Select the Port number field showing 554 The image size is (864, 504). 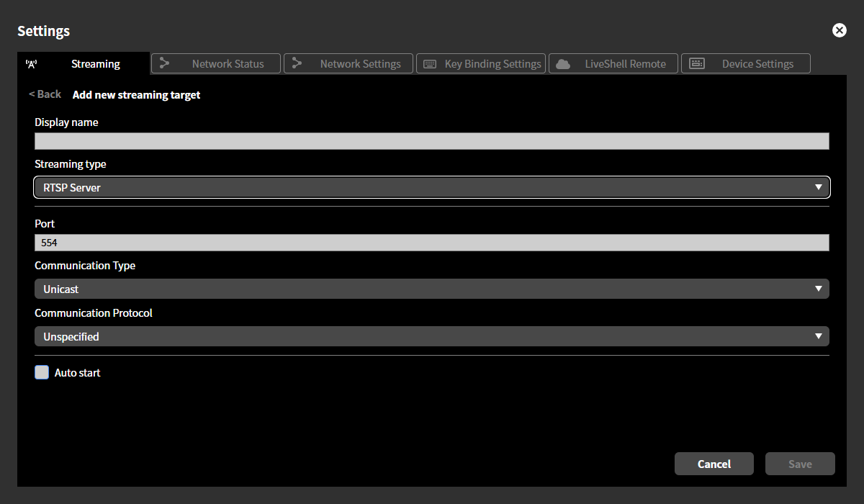pos(432,242)
